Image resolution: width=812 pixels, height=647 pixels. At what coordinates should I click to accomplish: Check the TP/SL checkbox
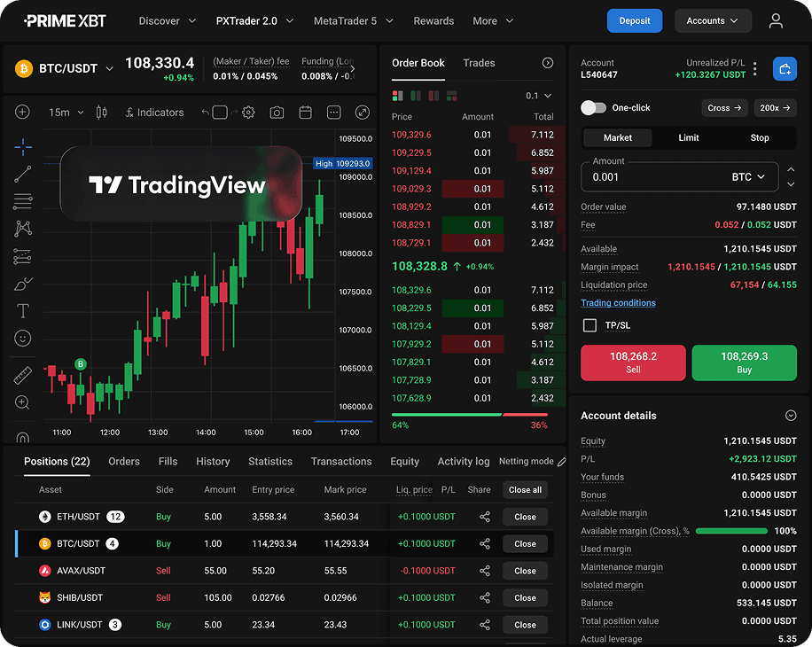pos(589,325)
